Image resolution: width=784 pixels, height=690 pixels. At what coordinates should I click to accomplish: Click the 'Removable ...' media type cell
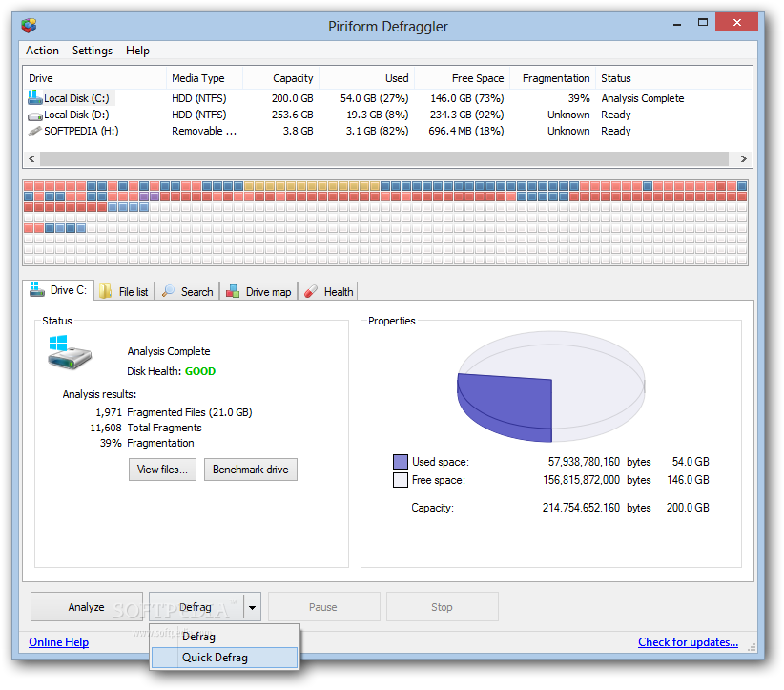[204, 131]
